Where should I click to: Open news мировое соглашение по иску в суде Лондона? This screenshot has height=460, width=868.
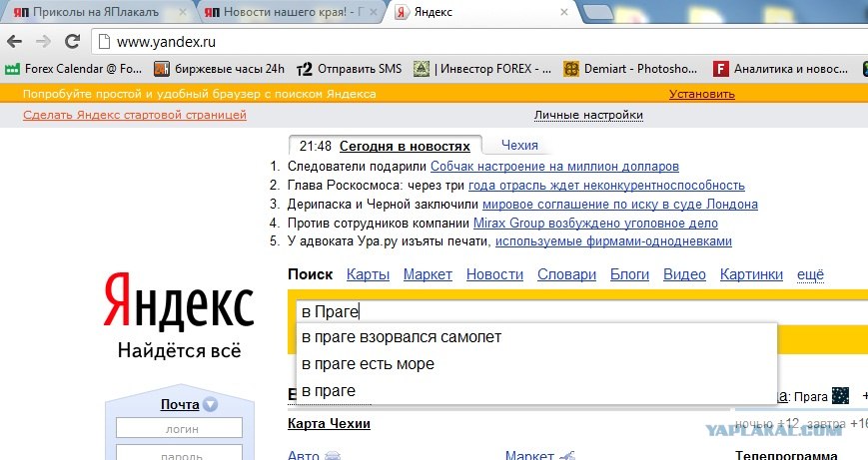(x=620, y=204)
